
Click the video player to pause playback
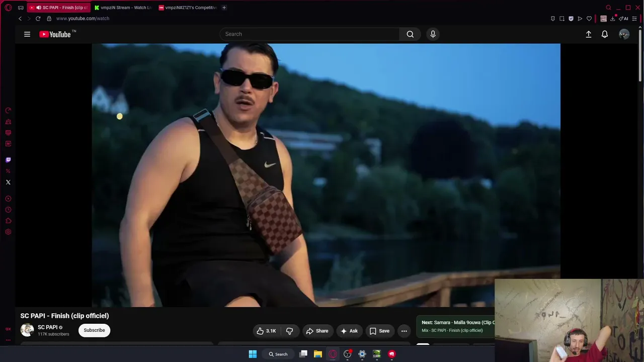click(326, 175)
